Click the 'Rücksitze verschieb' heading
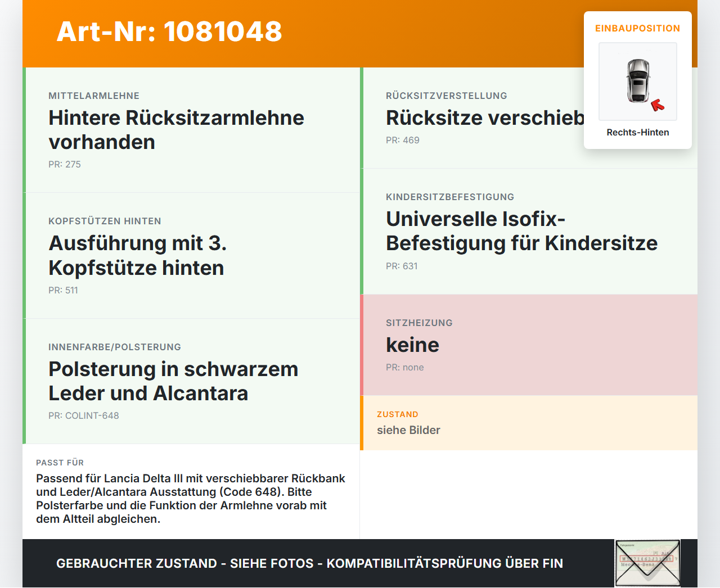 pyautogui.click(x=485, y=117)
